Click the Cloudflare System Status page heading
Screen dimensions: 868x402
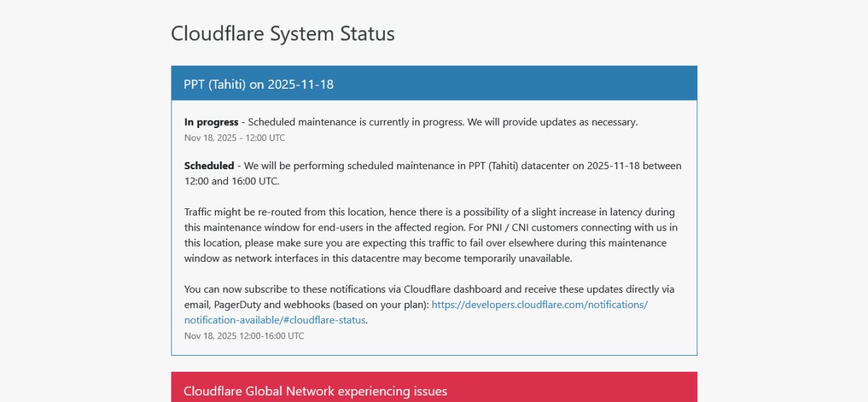282,33
